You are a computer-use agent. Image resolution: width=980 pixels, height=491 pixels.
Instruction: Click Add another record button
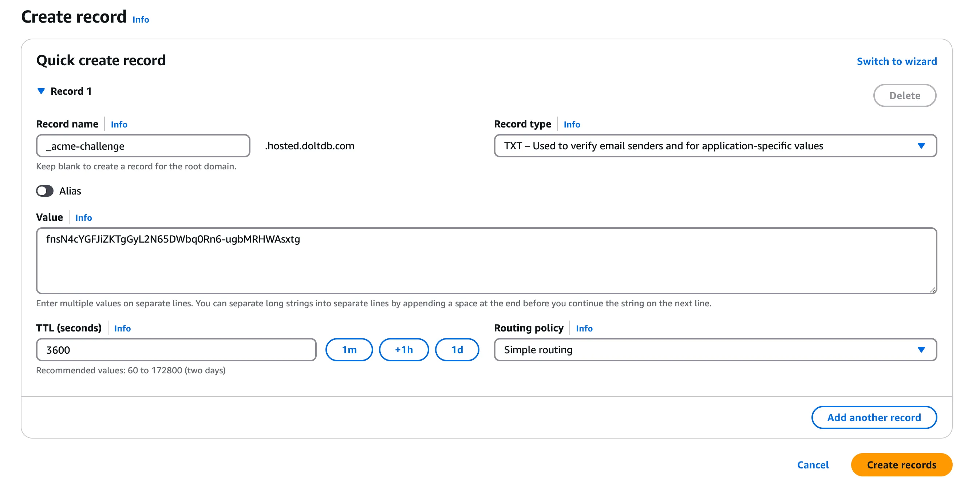pos(873,417)
